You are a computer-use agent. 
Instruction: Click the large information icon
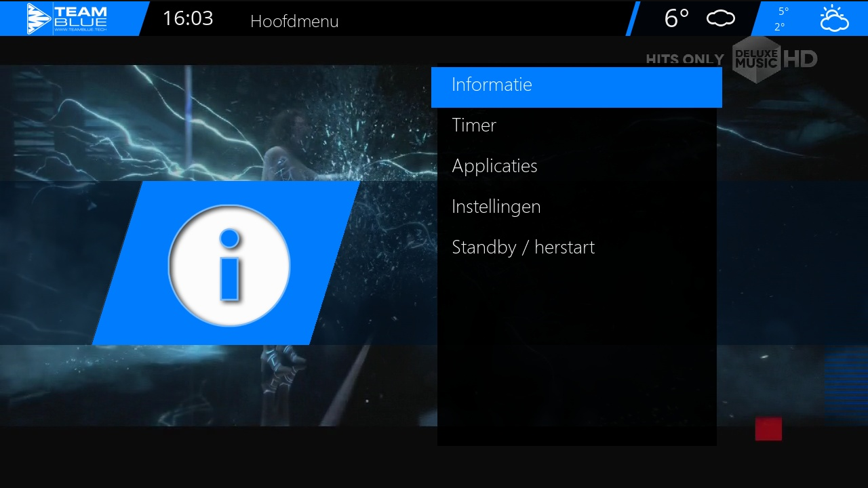coord(229,265)
